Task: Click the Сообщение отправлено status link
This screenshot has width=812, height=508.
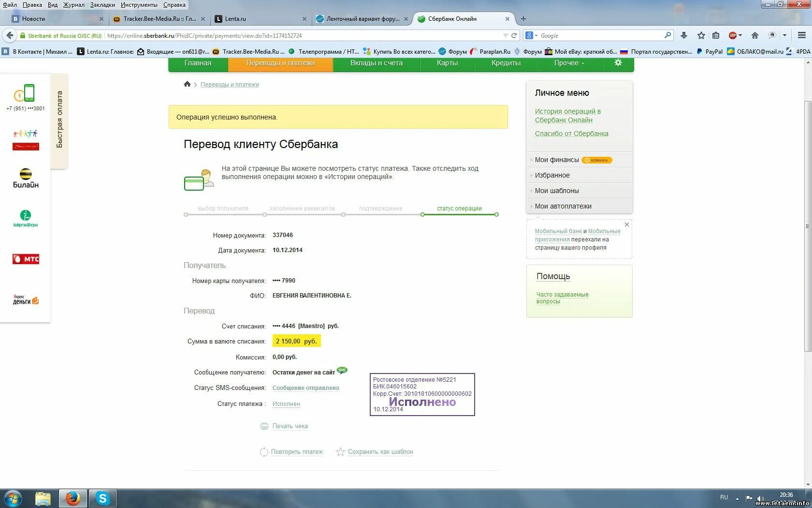Action: 305,388
